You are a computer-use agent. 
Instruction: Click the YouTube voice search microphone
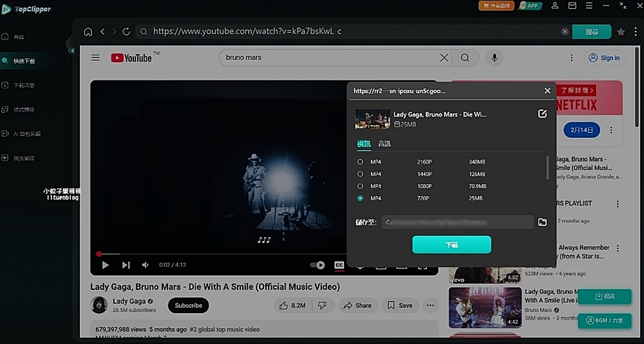click(x=495, y=57)
